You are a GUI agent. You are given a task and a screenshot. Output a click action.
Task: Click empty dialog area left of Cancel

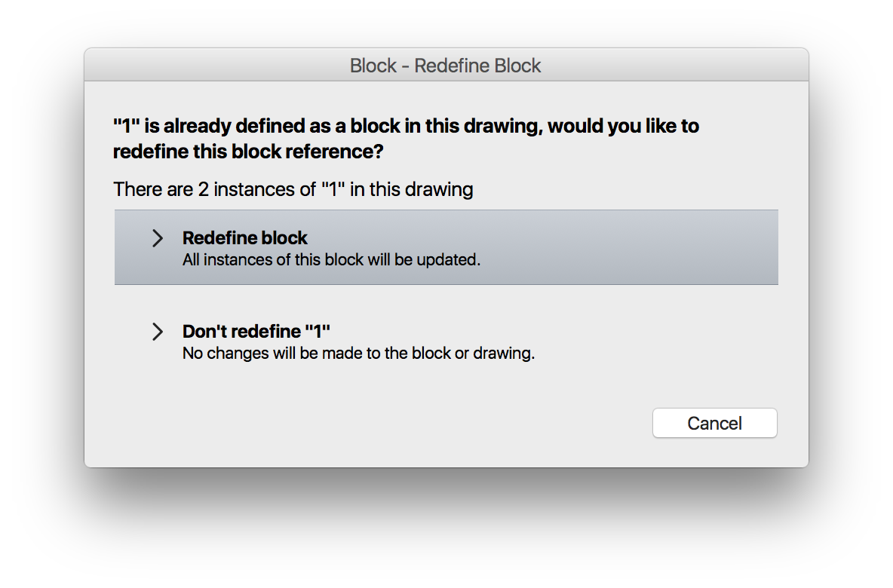[377, 423]
